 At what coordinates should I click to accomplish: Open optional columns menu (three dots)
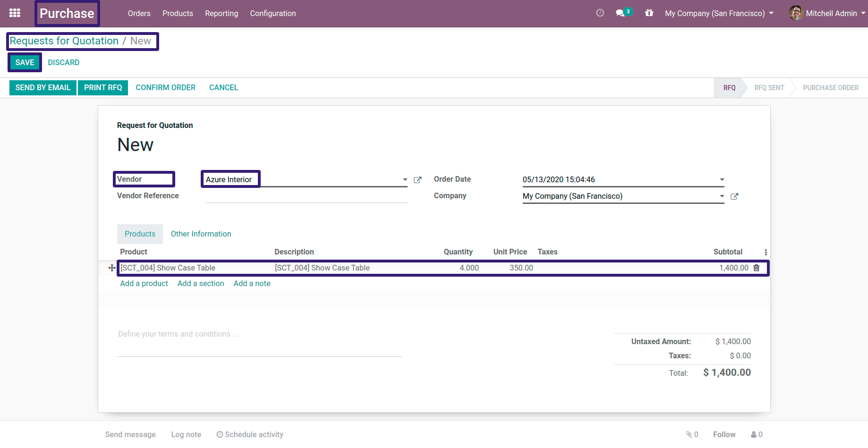(766, 252)
